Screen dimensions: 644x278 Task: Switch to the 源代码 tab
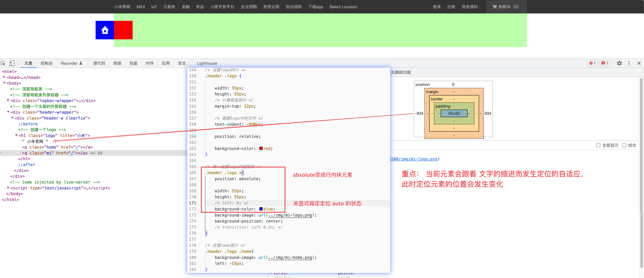click(99, 63)
